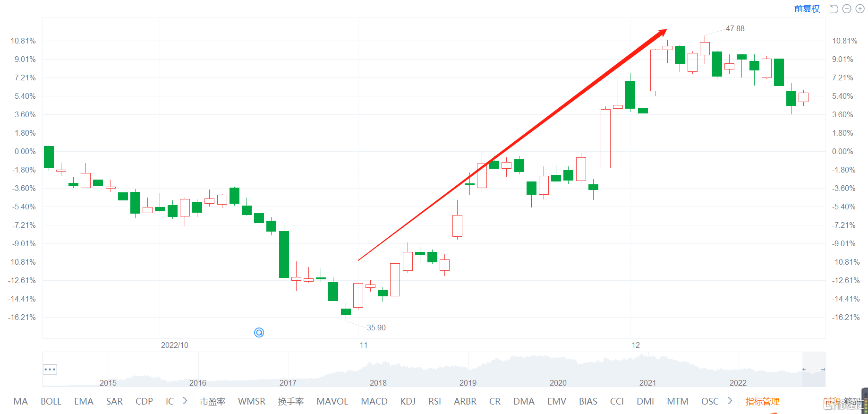
Task: Click left arrow handle on range slider
Action: tap(804, 370)
